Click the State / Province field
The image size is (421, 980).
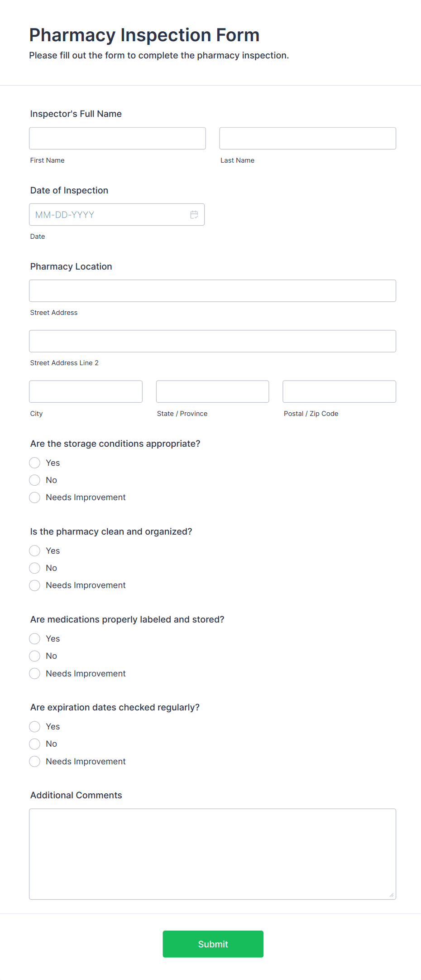point(212,391)
